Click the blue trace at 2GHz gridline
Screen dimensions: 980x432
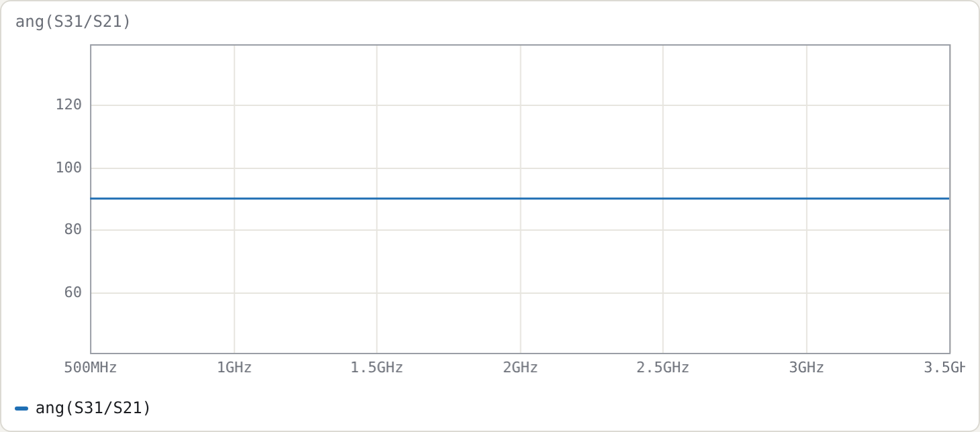coord(520,199)
